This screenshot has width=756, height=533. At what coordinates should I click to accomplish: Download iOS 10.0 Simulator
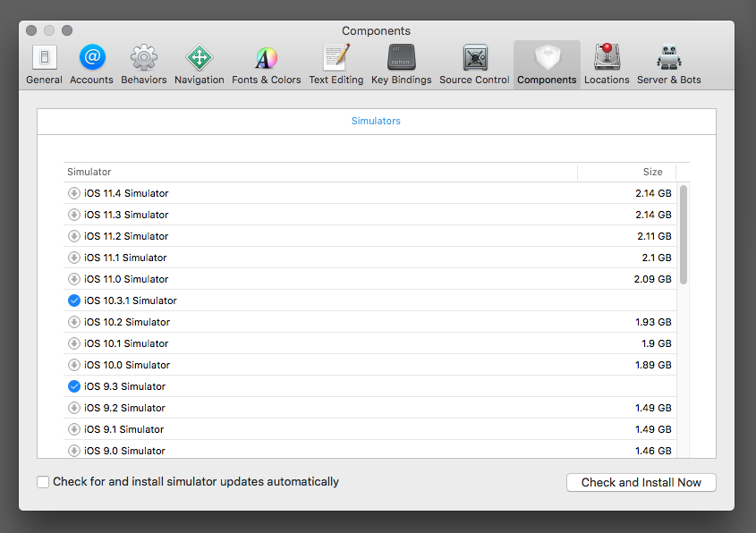click(73, 365)
